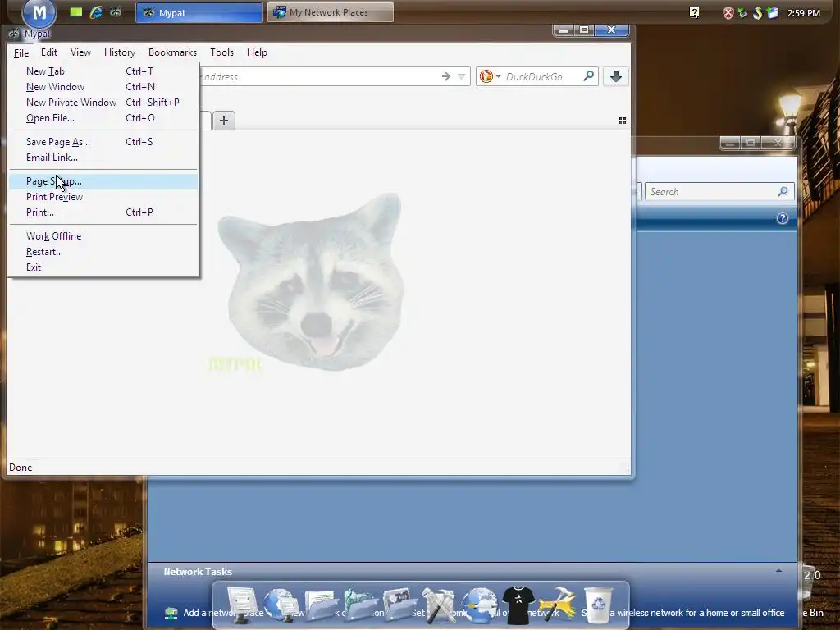The width and height of the screenshot is (840, 630).
Task: Open the computer monitor dock icon
Action: coord(242,605)
